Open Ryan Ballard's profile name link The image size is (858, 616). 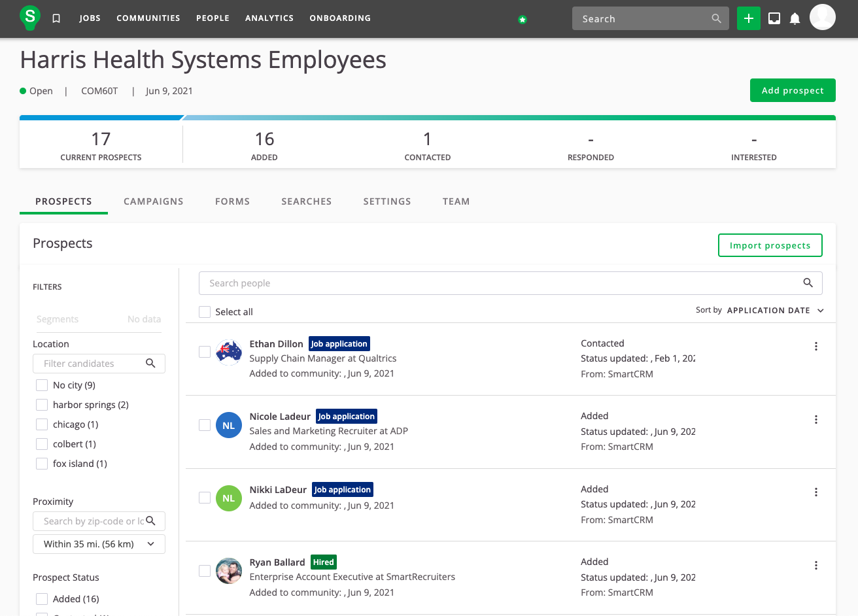coord(277,562)
